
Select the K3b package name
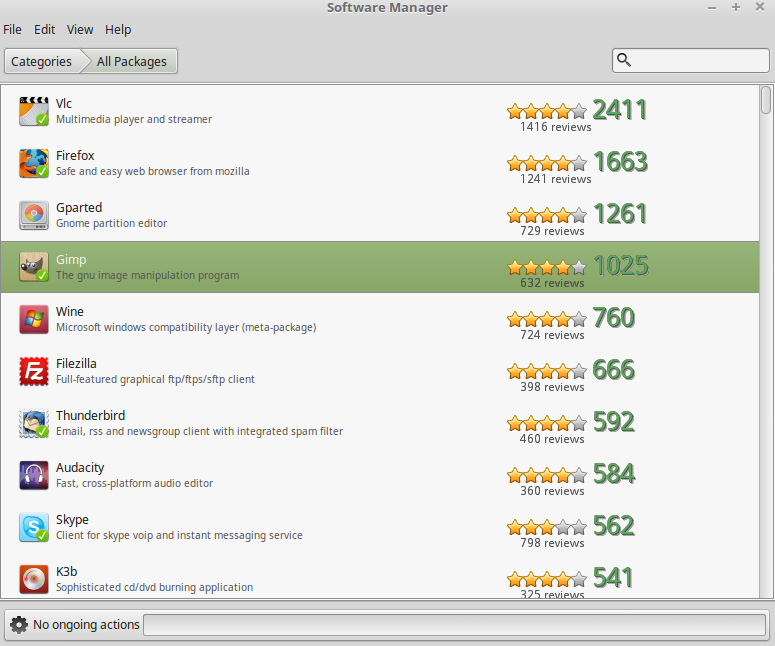point(67,571)
